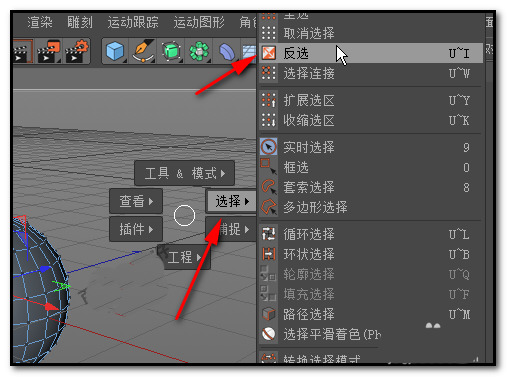Click the Shrink Selection (收缩选区) icon
This screenshot has height=377, width=507.
pyautogui.click(x=269, y=120)
